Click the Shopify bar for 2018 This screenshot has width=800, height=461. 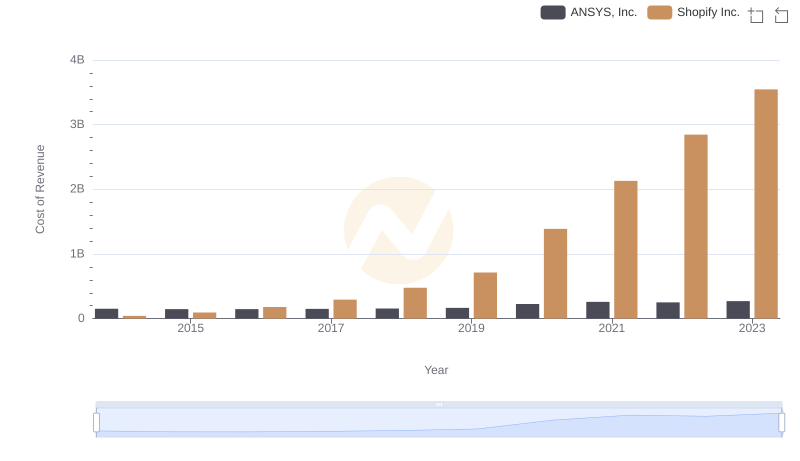tap(415, 303)
